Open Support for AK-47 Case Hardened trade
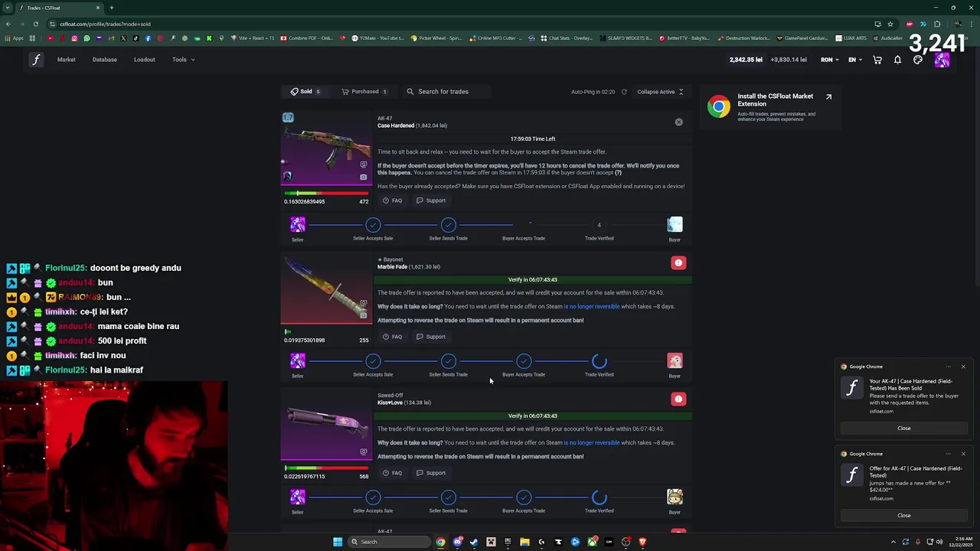 pos(431,201)
